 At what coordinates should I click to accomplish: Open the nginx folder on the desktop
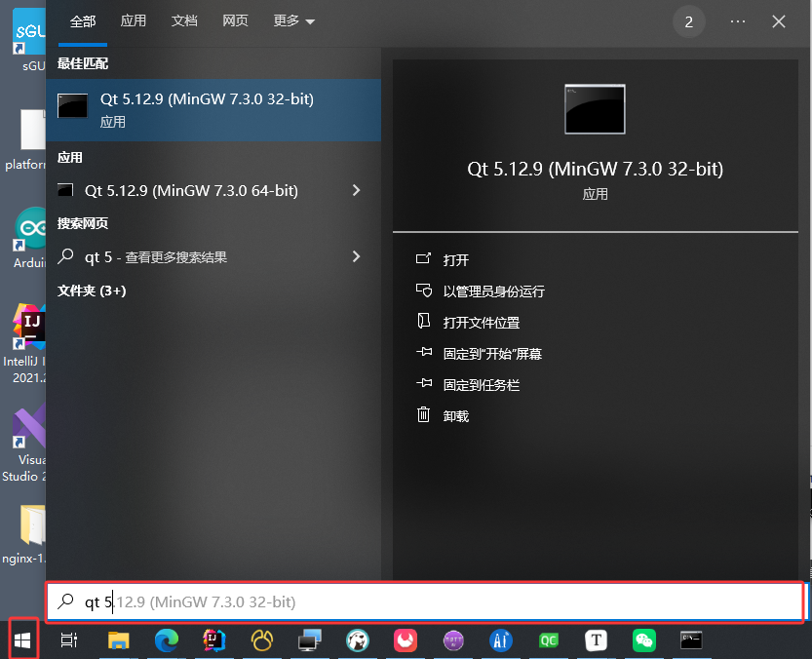click(x=25, y=534)
